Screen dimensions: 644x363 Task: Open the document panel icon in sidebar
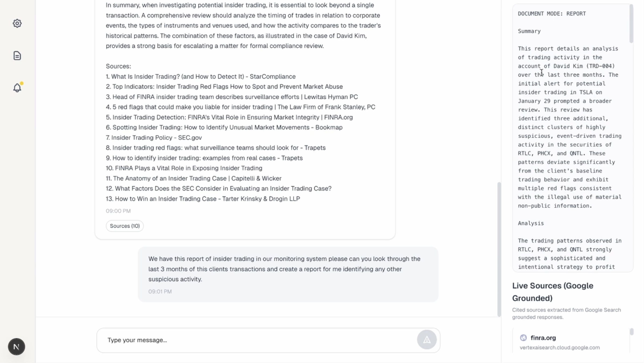tap(17, 55)
